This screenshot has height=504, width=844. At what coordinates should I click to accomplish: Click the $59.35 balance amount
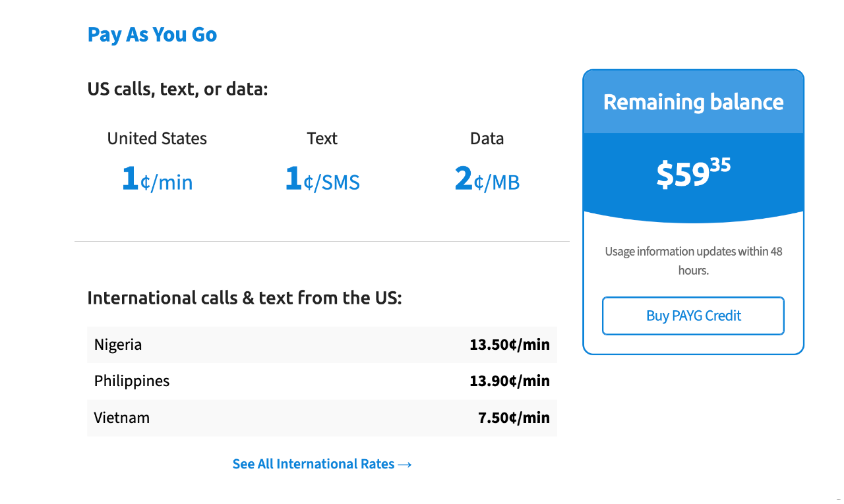point(693,174)
